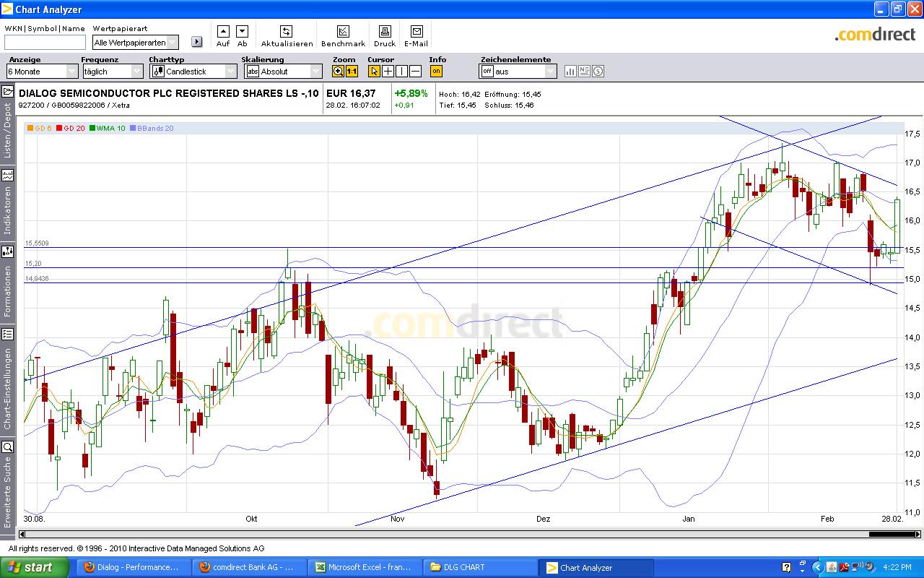
Task: Click the scrollbar right arrow
Action: 918,535
